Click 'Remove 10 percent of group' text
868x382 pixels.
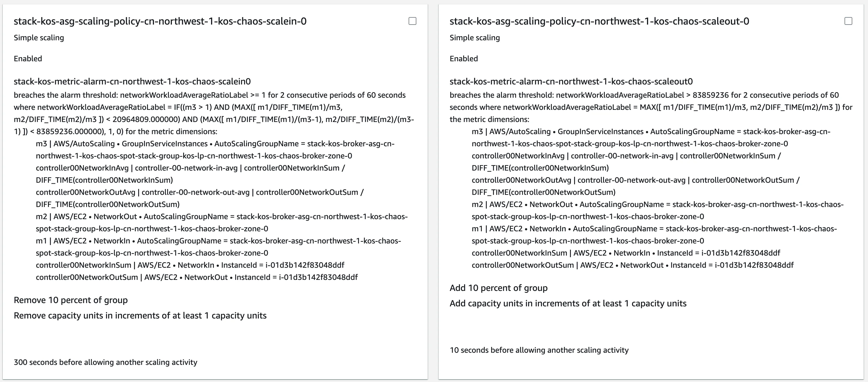[71, 300]
